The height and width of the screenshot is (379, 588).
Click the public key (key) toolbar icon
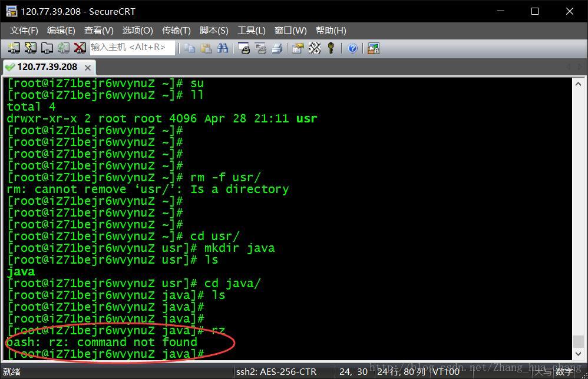[331, 48]
